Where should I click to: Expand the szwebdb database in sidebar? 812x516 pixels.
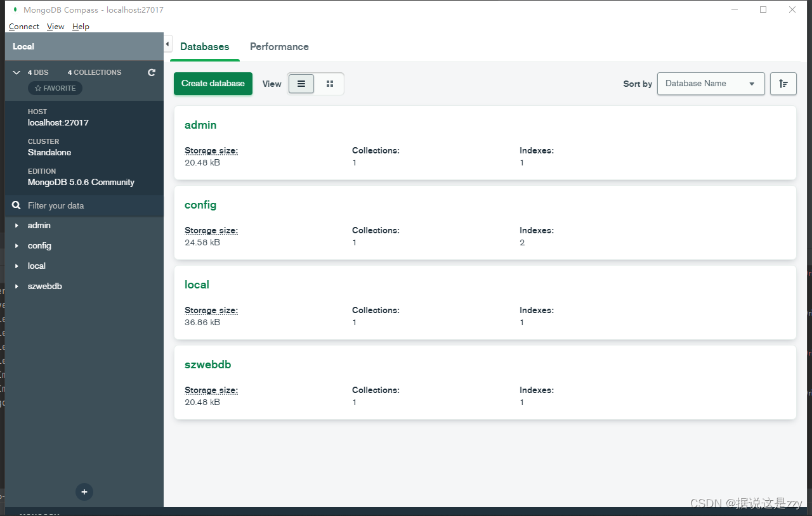[16, 287]
